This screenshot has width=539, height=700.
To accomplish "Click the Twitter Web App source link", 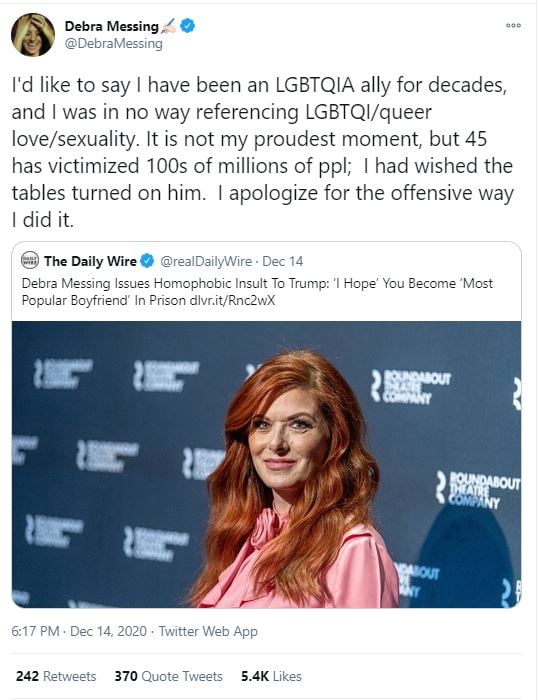I will 208,631.
